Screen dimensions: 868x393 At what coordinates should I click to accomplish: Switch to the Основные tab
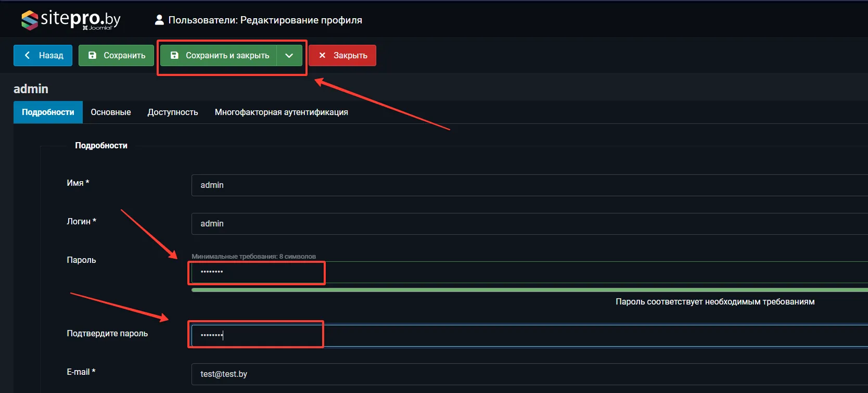point(111,112)
